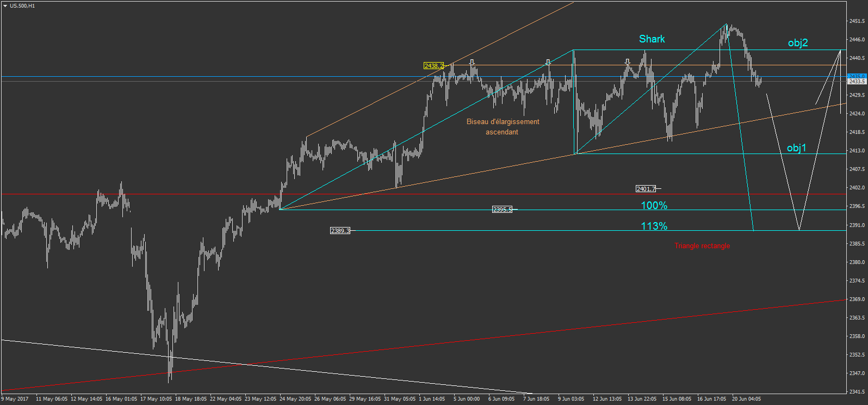Click the 9 May 2017 time label

point(15,399)
